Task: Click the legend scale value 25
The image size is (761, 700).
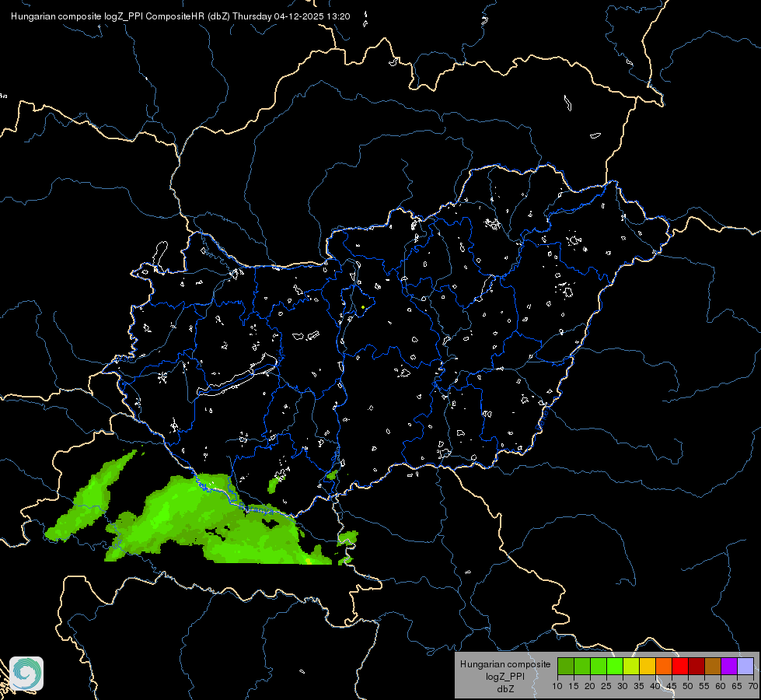Action: [x=606, y=687]
